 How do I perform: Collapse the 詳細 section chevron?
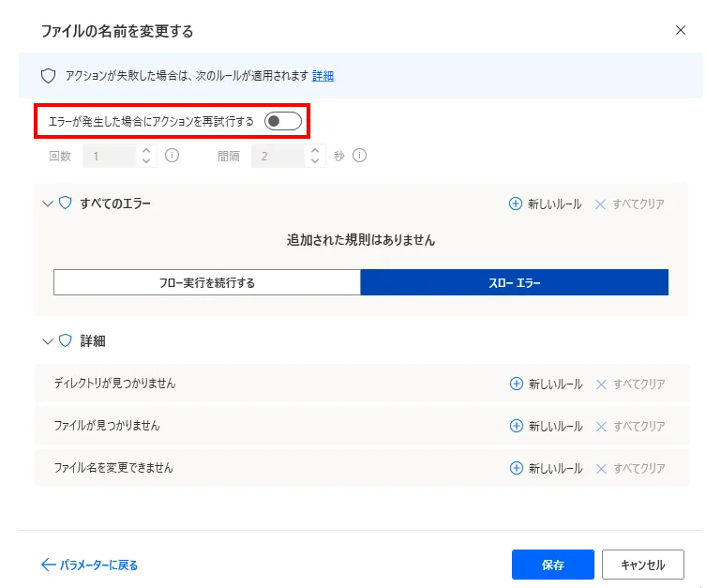coord(48,341)
